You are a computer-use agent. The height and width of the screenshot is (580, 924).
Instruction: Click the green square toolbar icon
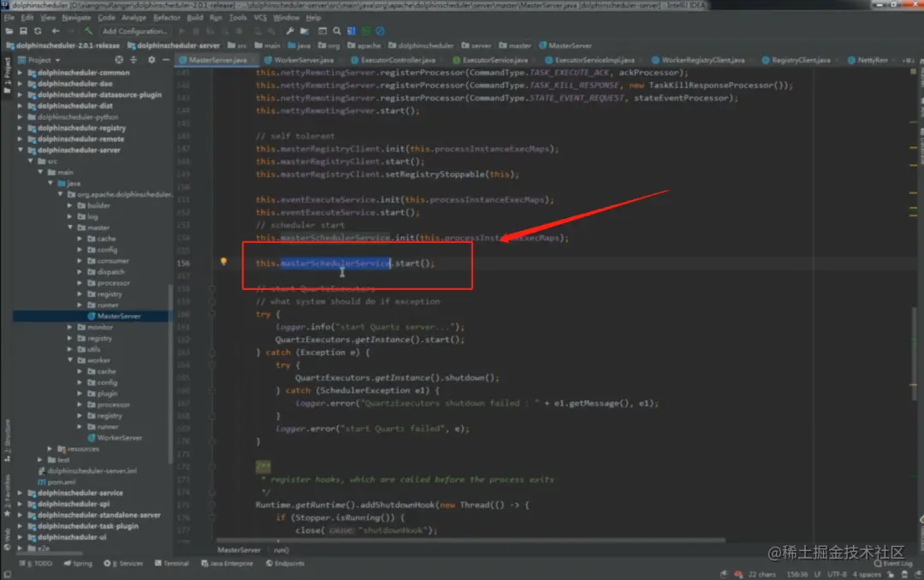(366, 31)
